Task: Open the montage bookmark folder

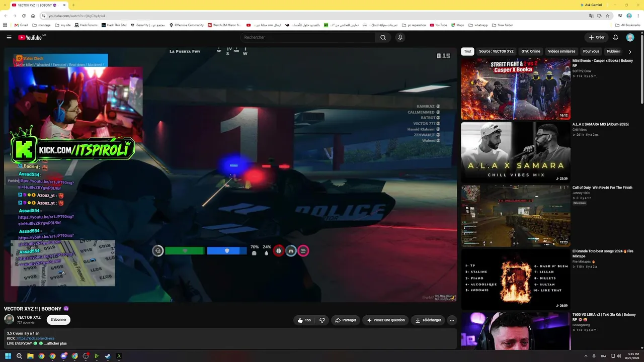Action: tap(41, 25)
